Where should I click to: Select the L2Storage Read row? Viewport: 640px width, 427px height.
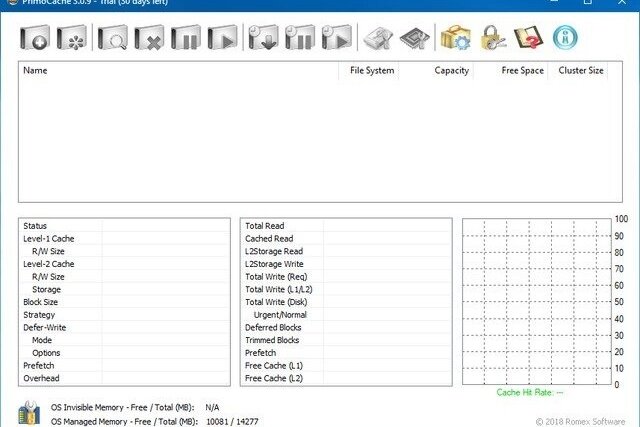click(x=346, y=251)
